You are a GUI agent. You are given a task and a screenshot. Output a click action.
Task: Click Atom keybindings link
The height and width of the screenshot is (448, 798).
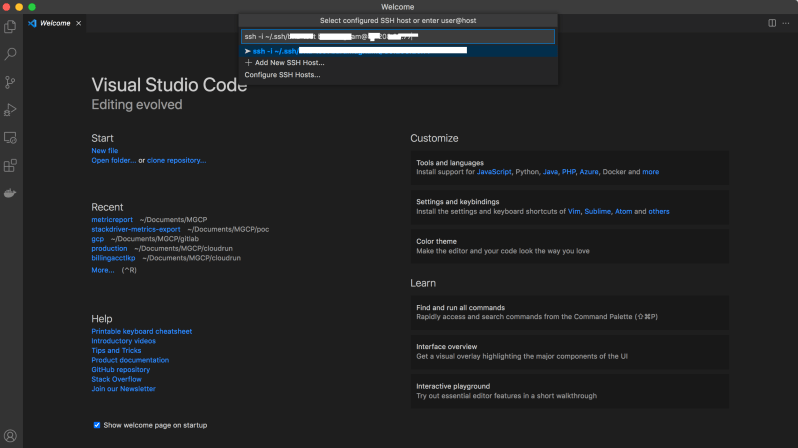[623, 212]
